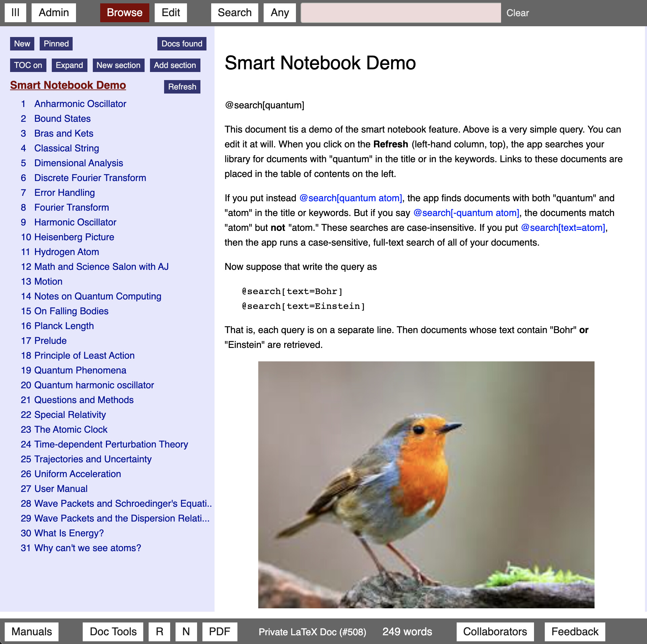Click the search input field

tap(401, 13)
